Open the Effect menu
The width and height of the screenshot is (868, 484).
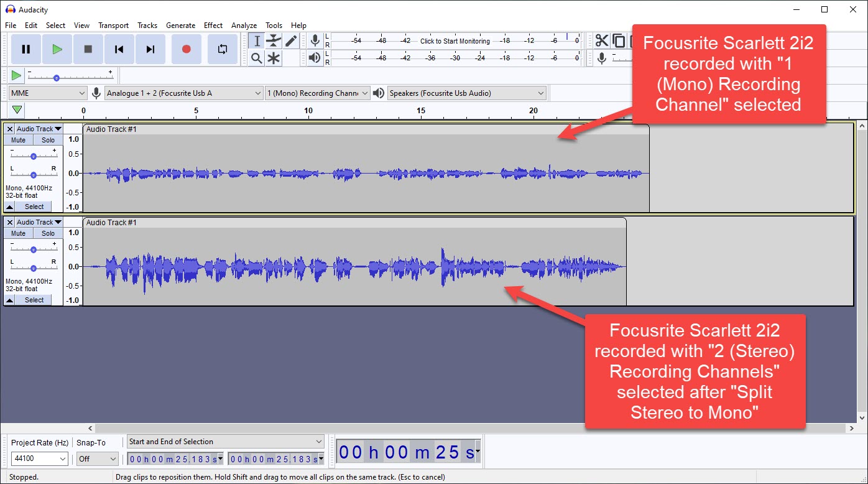[x=213, y=26]
